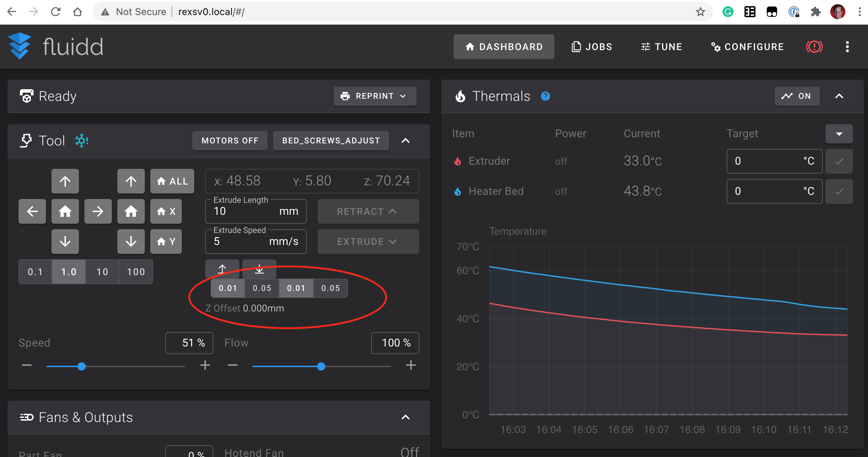Open the fluidd three-dot menu

coord(847,47)
